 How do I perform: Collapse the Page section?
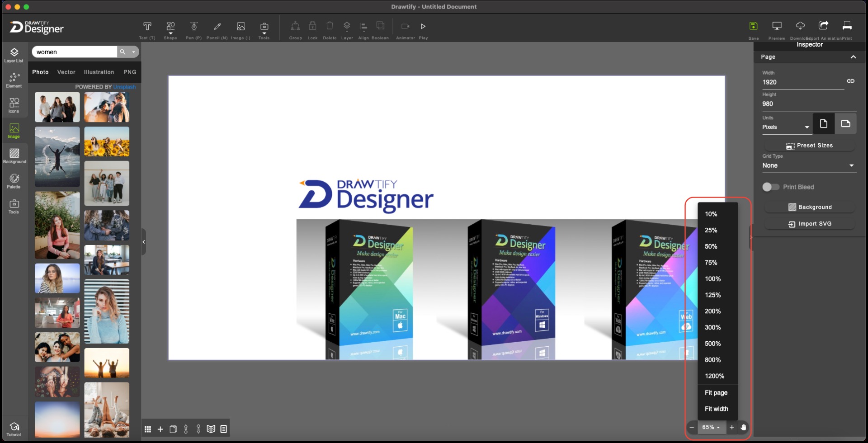pos(853,57)
